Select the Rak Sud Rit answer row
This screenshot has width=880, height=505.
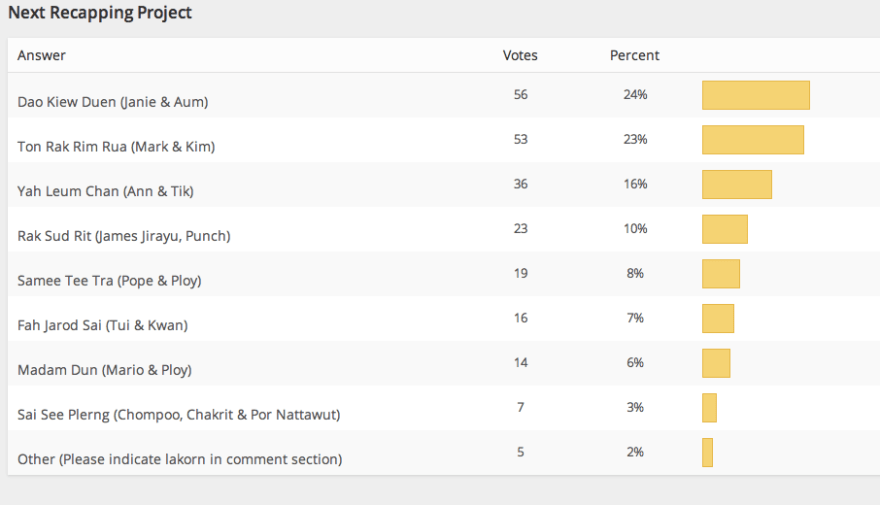(124, 236)
